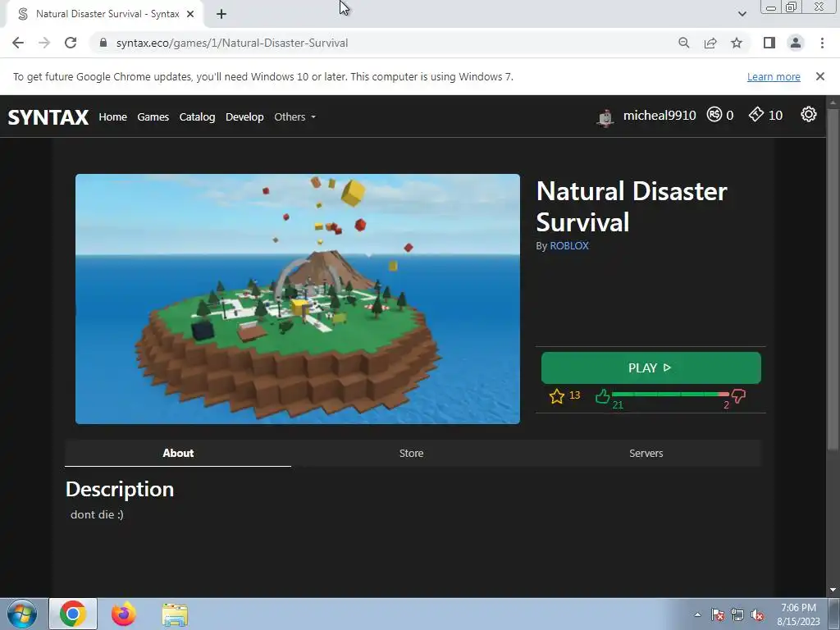
Task: Launch Firefox from the taskbar
Action: 124,614
